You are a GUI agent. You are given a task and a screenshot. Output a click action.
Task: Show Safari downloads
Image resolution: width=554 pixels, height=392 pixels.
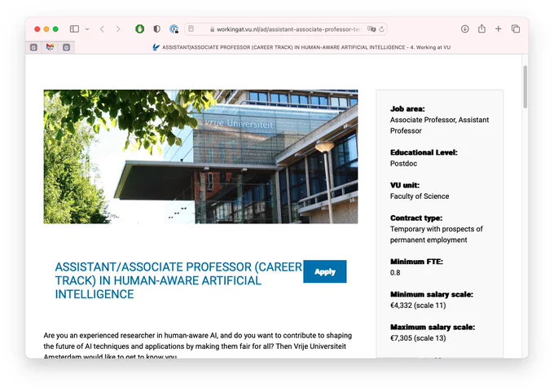(465, 29)
